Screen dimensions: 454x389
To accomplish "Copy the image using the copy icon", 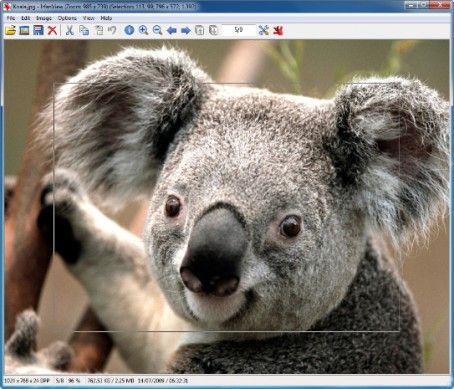I will tap(84, 31).
